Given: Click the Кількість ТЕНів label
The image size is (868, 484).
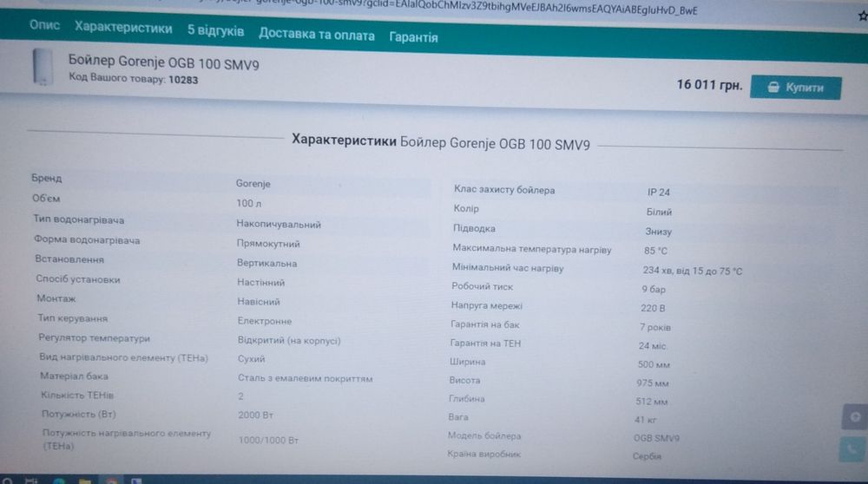Looking at the screenshot, I should click(77, 395).
